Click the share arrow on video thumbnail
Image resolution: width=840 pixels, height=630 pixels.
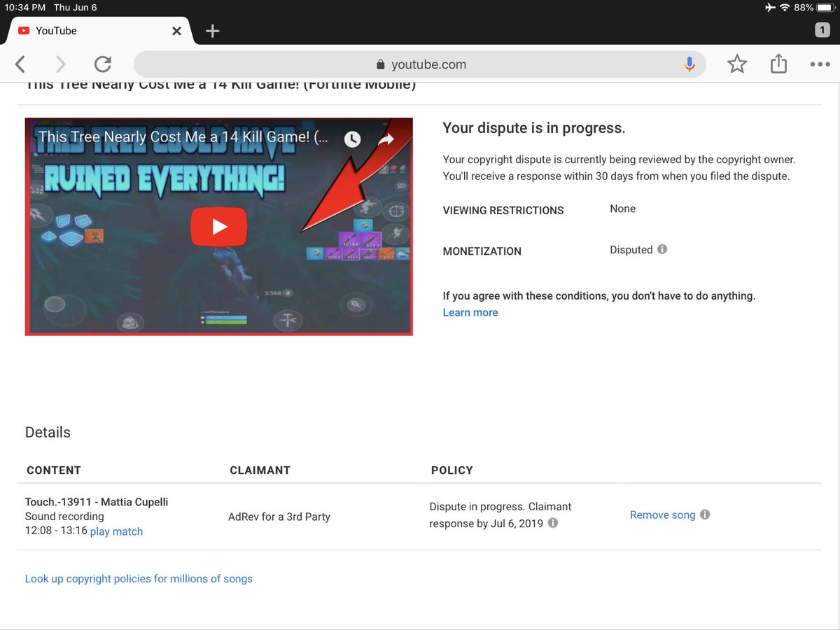click(x=386, y=139)
